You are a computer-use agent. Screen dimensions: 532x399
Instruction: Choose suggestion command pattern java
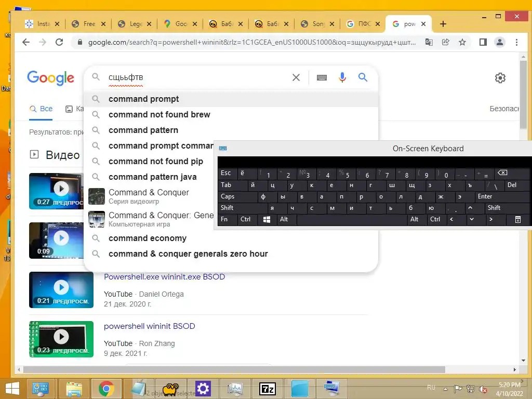pyautogui.click(x=149, y=177)
